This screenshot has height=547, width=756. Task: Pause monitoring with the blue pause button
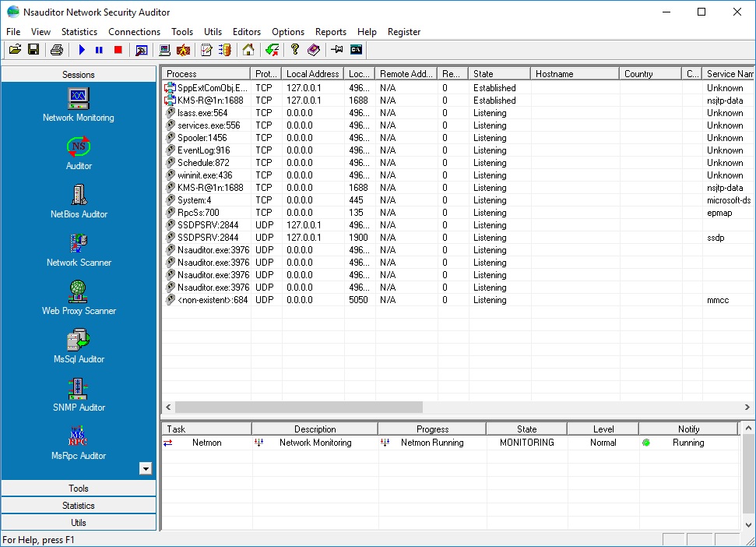pos(100,50)
